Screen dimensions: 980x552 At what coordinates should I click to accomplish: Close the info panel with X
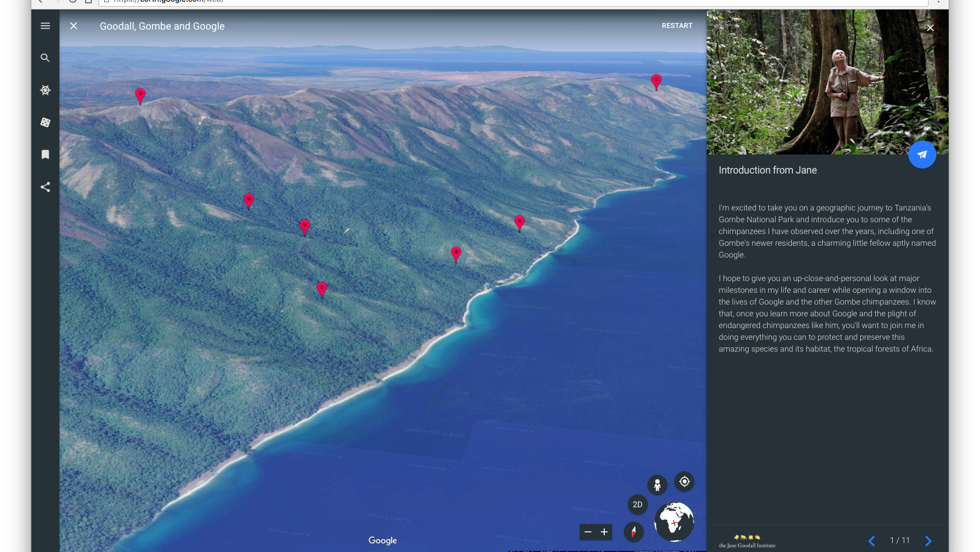tap(930, 27)
